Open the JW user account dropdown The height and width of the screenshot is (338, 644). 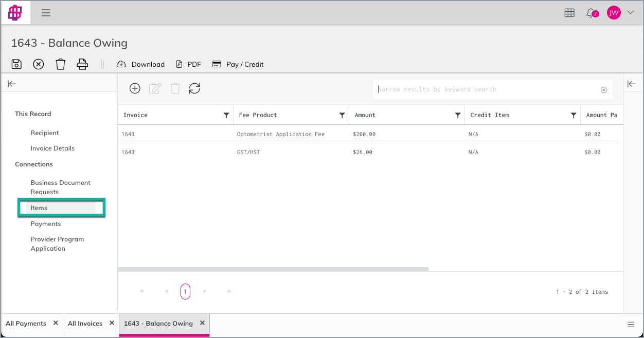coord(620,13)
